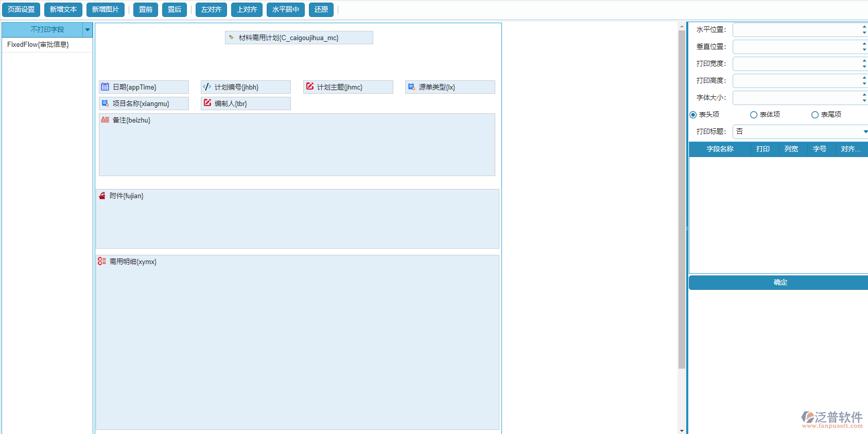Bring element forward with 置前
Viewport: 868px width, 434px height.
tap(146, 10)
